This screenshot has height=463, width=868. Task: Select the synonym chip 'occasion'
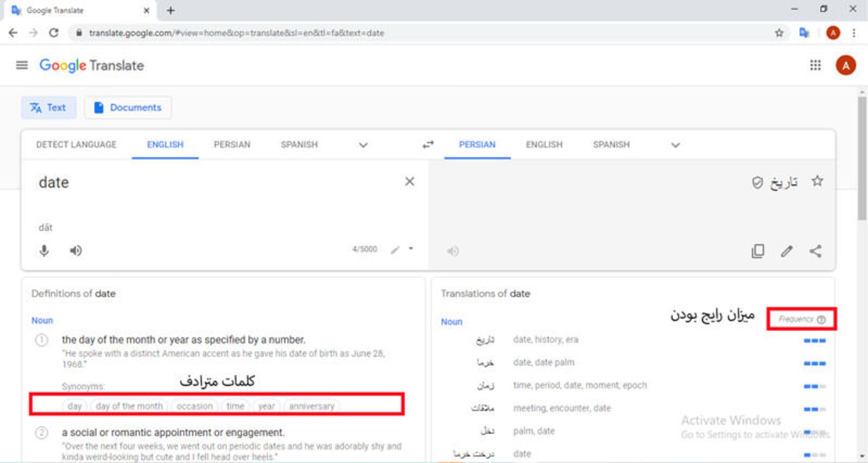coord(194,406)
